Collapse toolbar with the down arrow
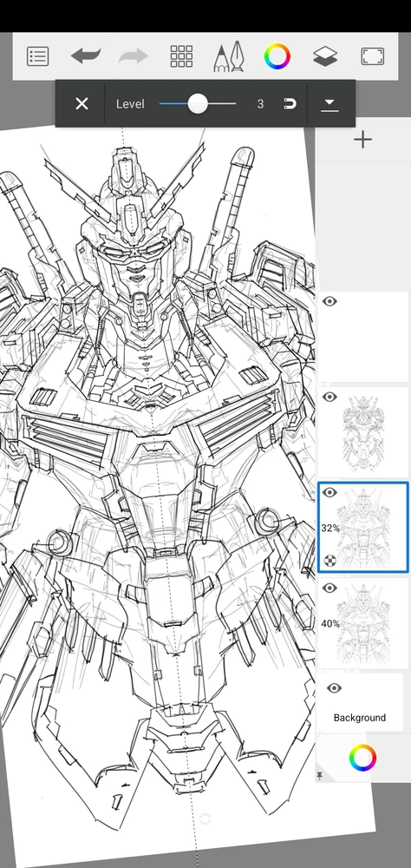Viewport: 411px width, 868px height. pyautogui.click(x=329, y=103)
